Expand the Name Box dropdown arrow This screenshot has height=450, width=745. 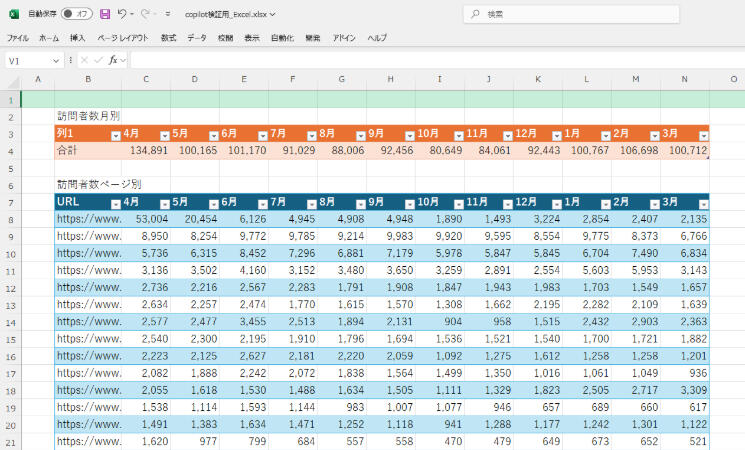click(x=56, y=60)
